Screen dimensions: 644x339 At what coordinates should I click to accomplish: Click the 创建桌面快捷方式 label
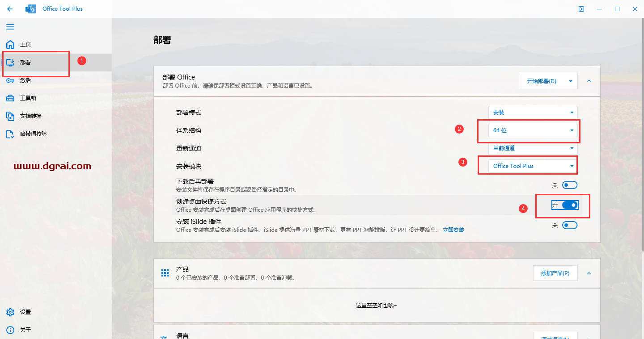coord(201,202)
